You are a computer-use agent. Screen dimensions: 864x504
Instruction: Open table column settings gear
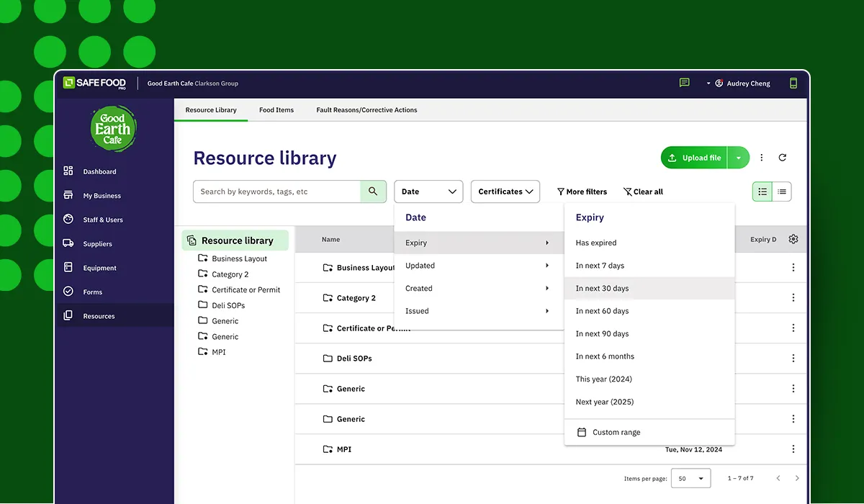(793, 239)
